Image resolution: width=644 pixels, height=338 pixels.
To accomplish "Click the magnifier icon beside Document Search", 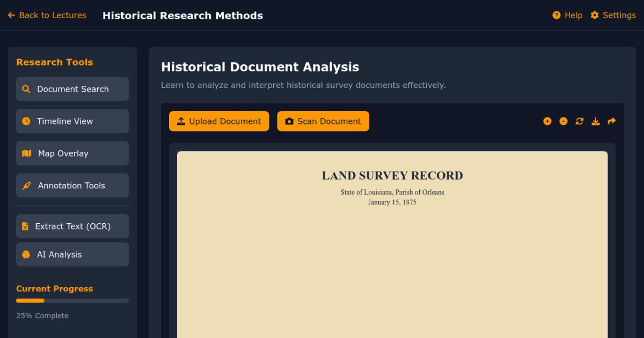I will click(26, 89).
